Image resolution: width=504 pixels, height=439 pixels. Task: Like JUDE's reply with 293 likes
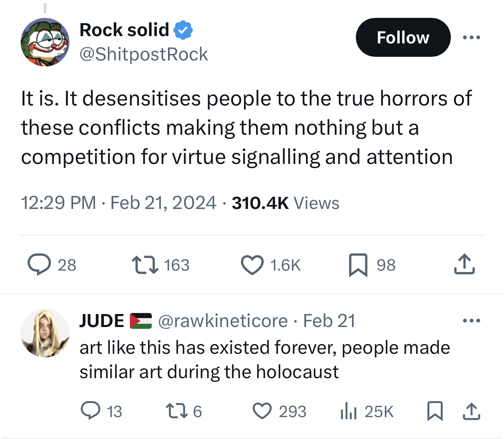(x=262, y=411)
